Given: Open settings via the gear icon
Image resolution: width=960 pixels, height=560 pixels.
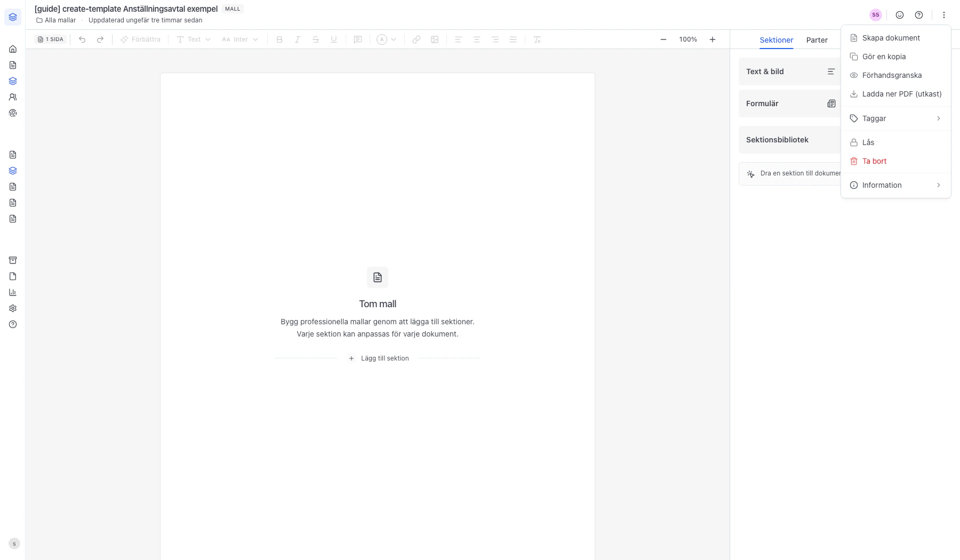Looking at the screenshot, I should (x=13, y=308).
